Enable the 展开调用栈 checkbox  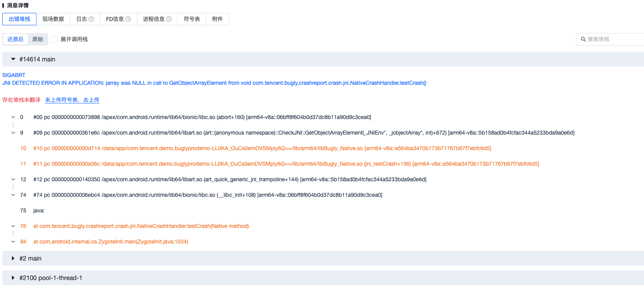click(54, 39)
